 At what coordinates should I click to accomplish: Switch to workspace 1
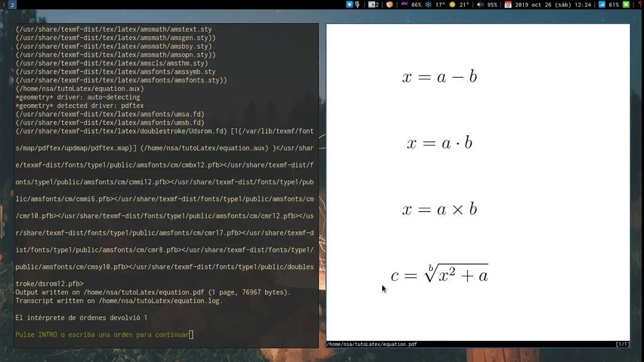(4, 5)
